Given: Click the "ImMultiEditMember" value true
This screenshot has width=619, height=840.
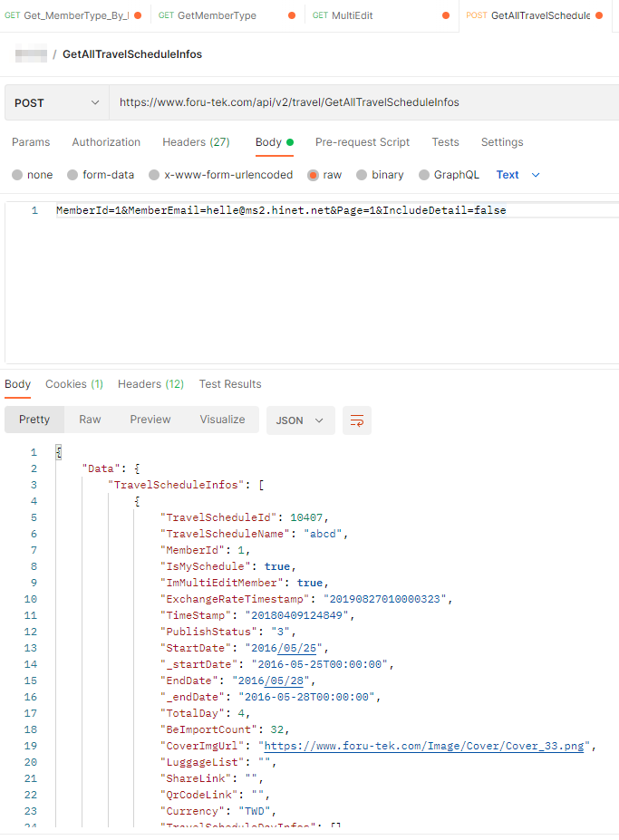Looking at the screenshot, I should tap(310, 583).
